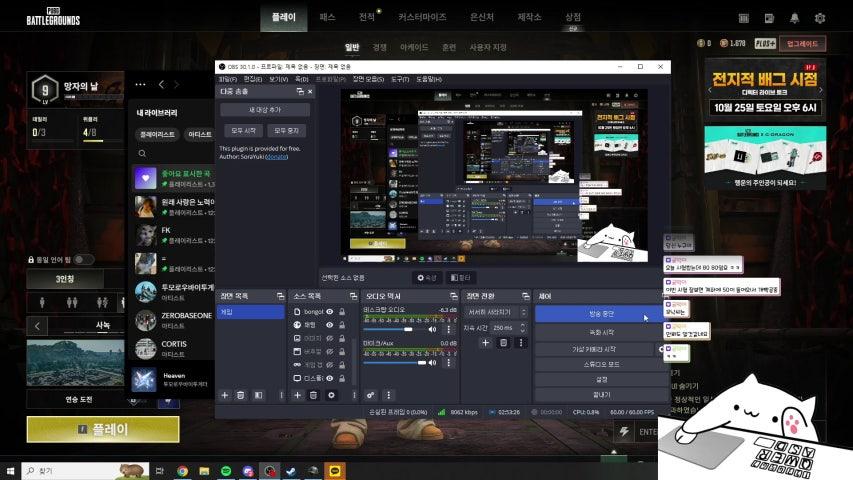Select PUBG solo team size icon
The image size is (853, 480).
[42, 302]
